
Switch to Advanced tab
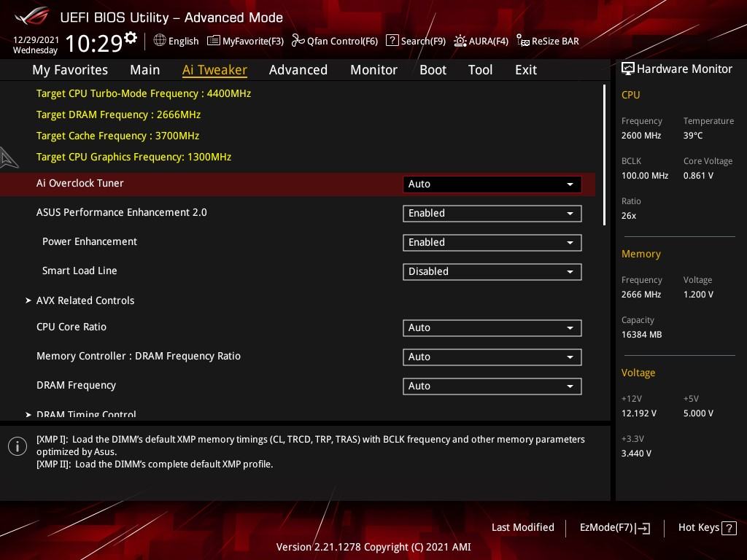point(298,70)
